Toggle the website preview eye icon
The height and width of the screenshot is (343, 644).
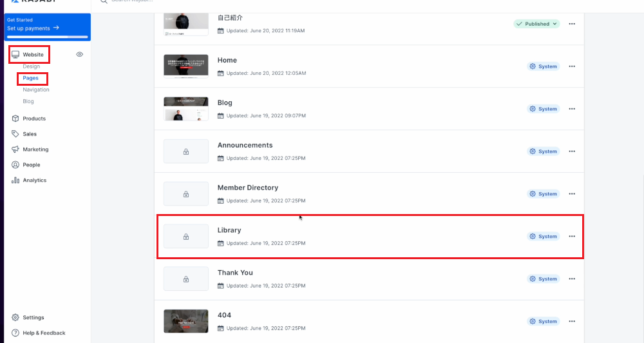(80, 54)
